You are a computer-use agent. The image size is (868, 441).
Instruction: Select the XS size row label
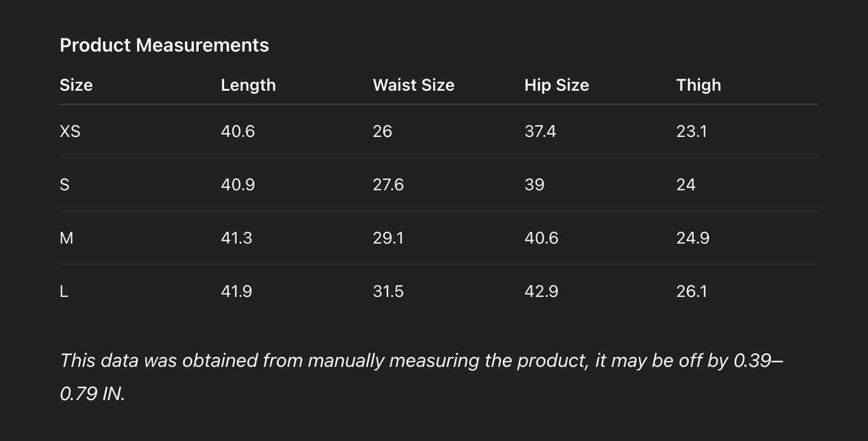point(70,131)
